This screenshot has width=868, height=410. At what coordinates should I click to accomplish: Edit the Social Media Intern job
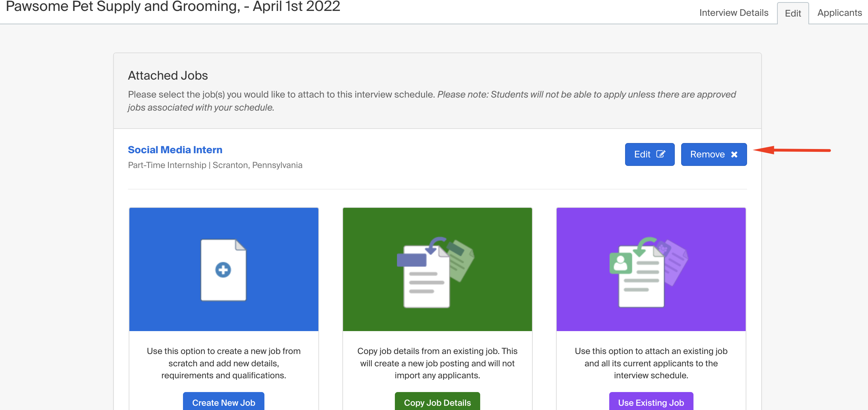[x=650, y=154]
